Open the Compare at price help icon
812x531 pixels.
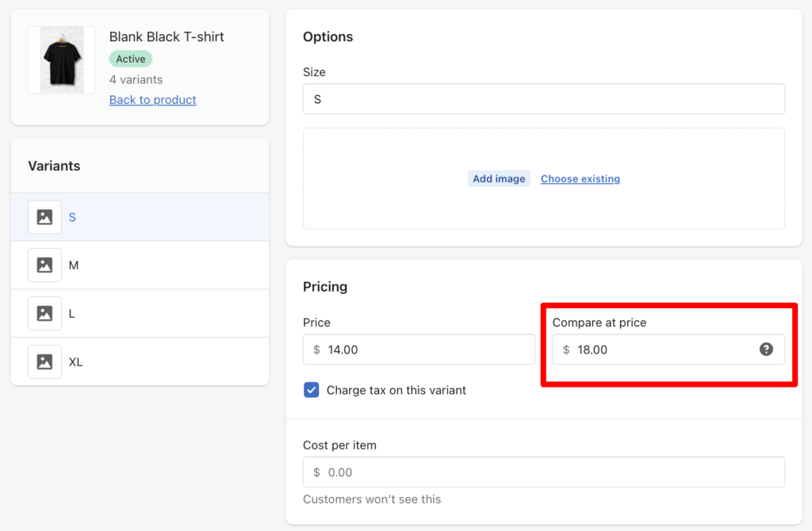point(766,350)
